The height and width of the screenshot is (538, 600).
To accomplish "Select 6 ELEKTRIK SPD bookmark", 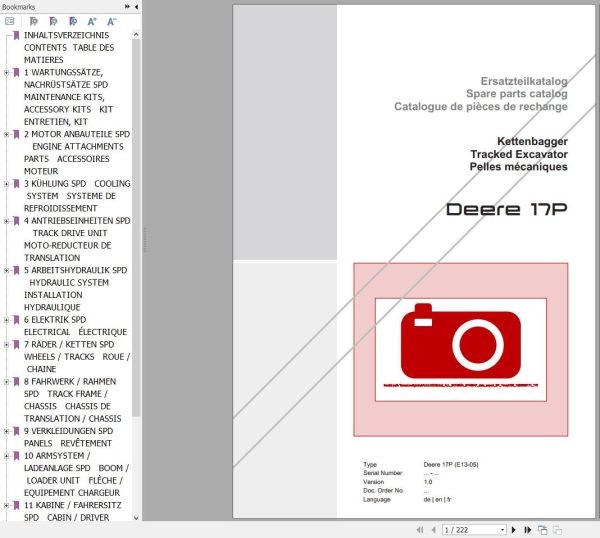I will 75,326.
